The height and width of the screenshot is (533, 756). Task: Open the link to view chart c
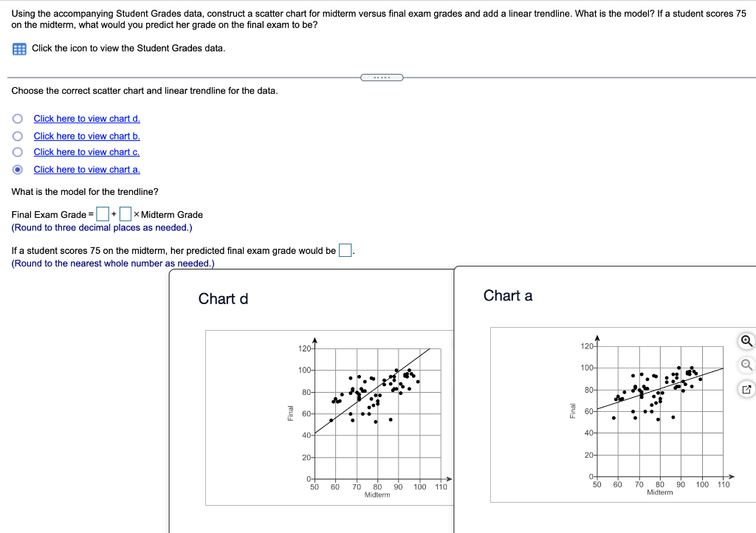(86, 152)
